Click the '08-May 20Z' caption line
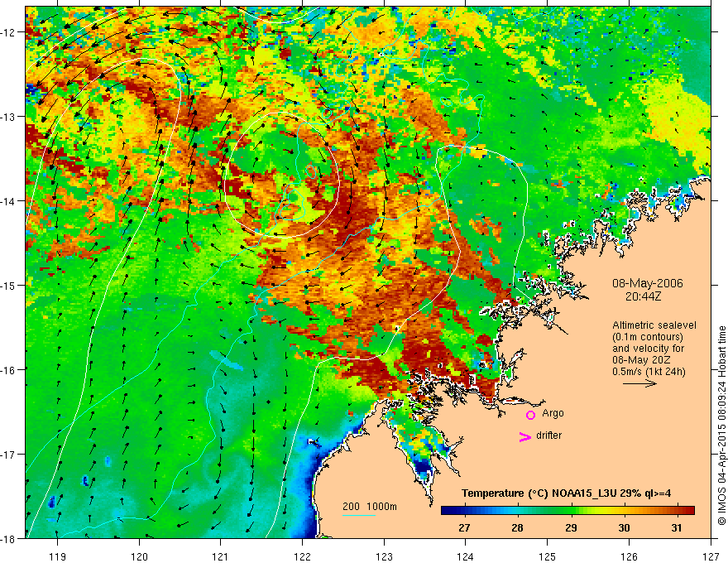Screen dimensions: 728x563 pos(641,360)
